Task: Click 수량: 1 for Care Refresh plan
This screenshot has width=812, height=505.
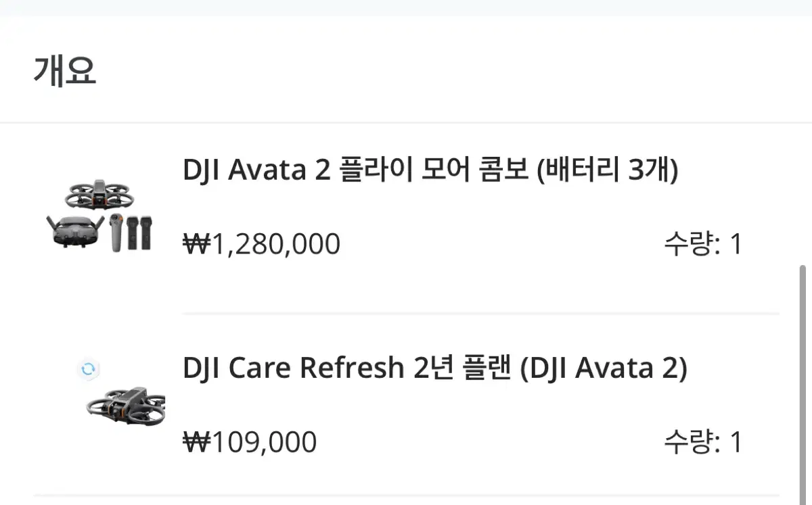Action: tap(702, 443)
